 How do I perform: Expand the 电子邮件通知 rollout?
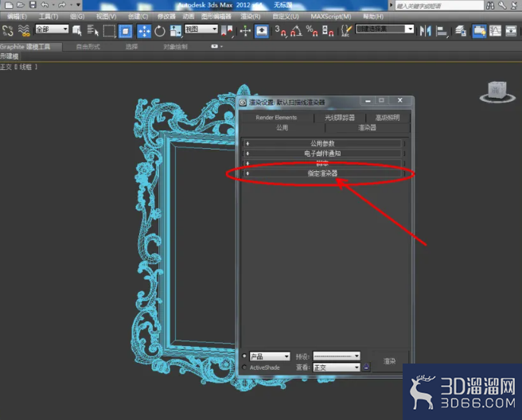point(322,154)
